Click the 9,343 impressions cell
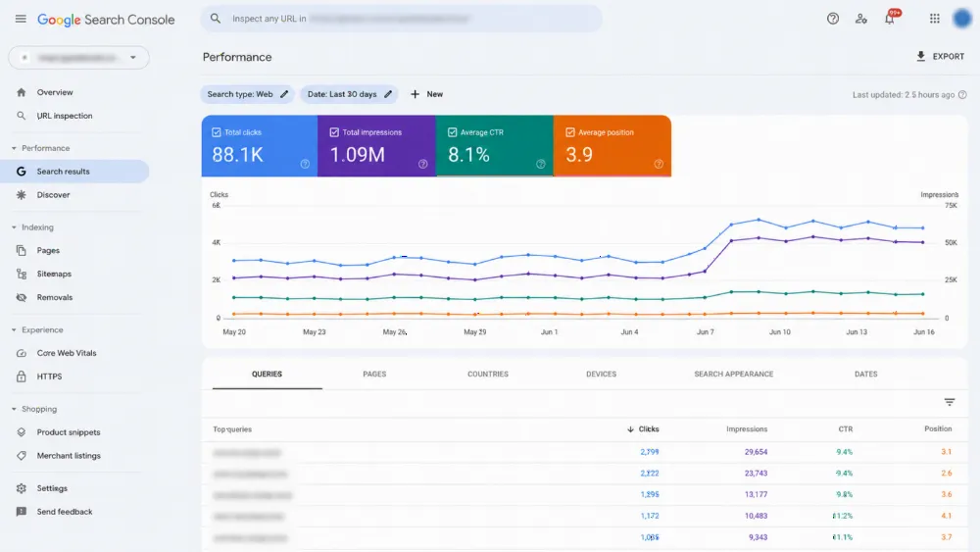The image size is (980, 552). (x=758, y=537)
